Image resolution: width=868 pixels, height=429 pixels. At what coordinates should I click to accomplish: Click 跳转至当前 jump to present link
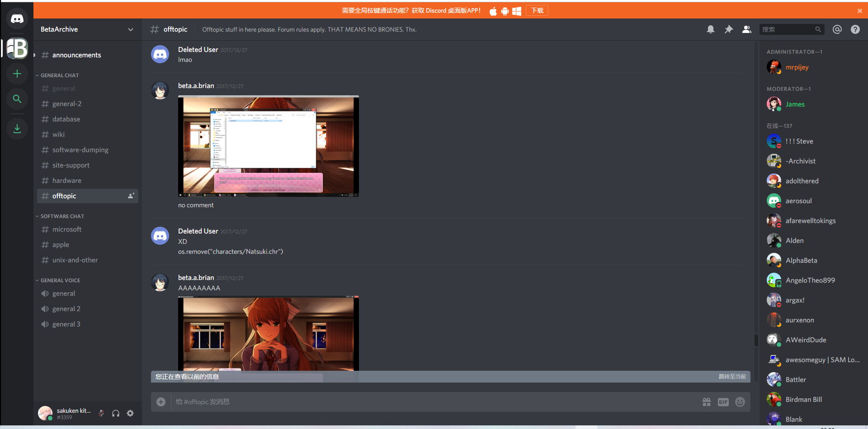732,377
